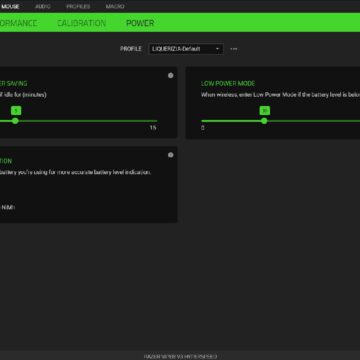Switch to the AUDIO top tab
360x360 pixels.
pyautogui.click(x=43, y=6)
